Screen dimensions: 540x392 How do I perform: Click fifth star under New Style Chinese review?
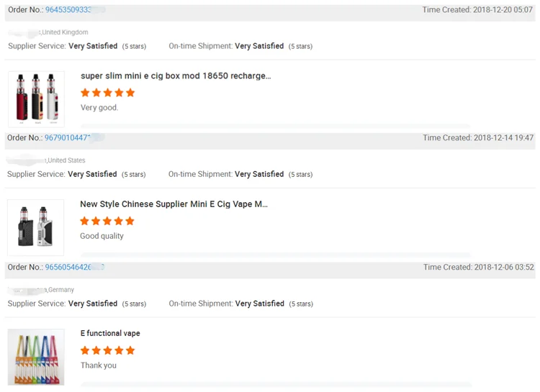point(130,222)
